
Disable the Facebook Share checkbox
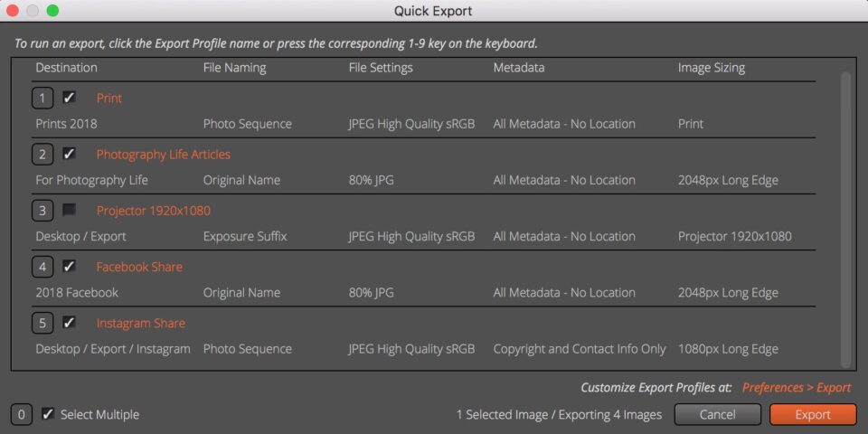[70, 266]
